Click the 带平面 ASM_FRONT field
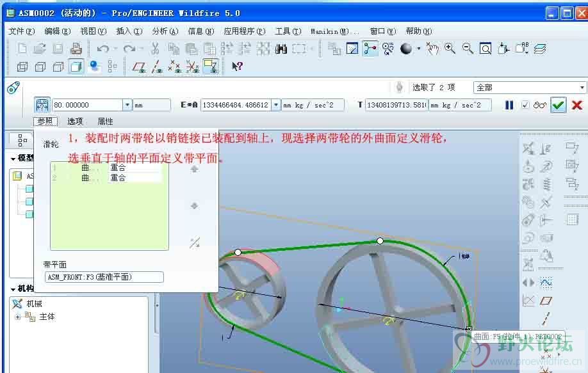Image resolution: width=588 pixels, height=373 pixels. pyautogui.click(x=104, y=277)
